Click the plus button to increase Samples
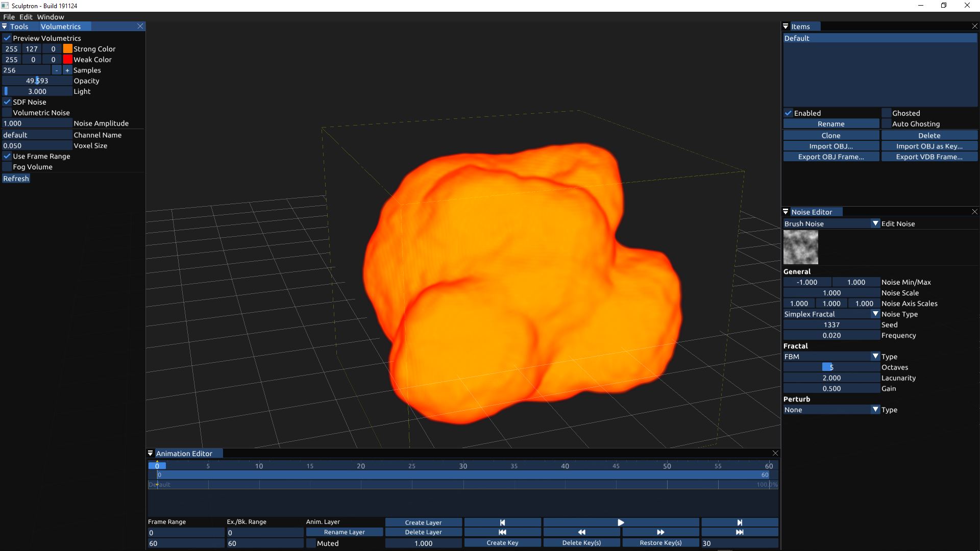Viewport: 980px width, 551px height. [67, 70]
